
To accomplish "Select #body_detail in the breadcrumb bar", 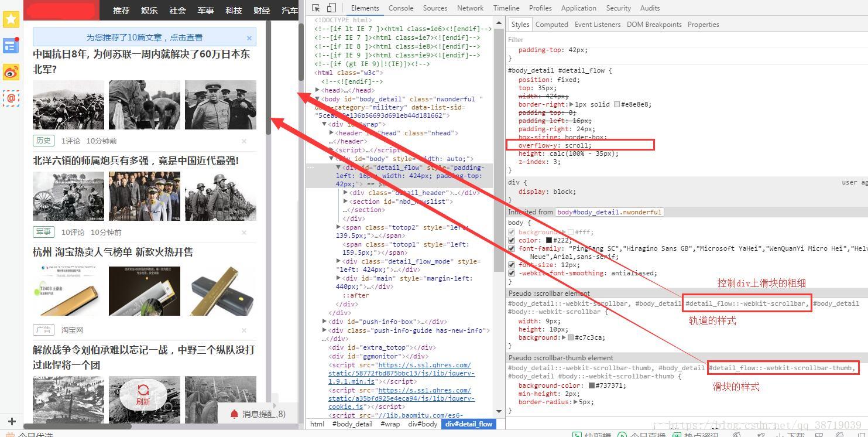I will tap(352, 424).
